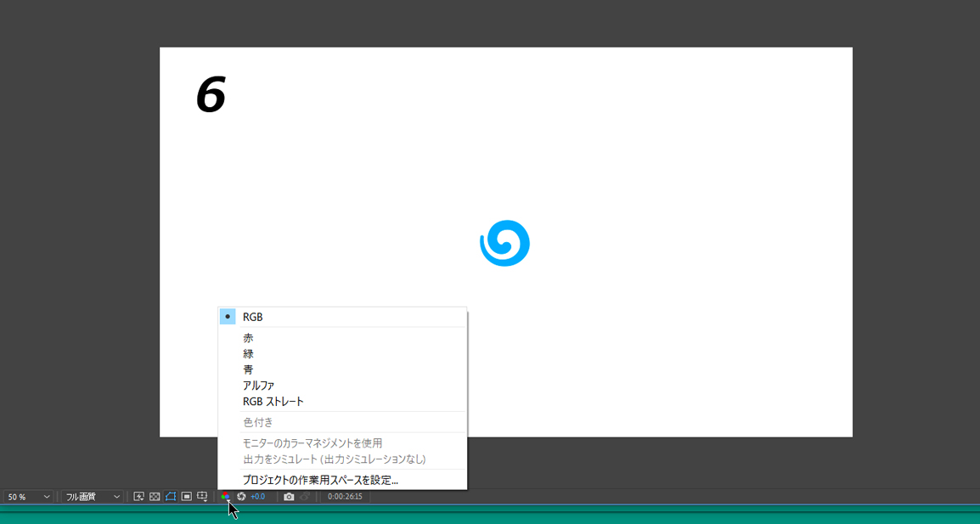Expand the 50 % zoom dropdown
This screenshot has height=524, width=980.
pos(29,497)
